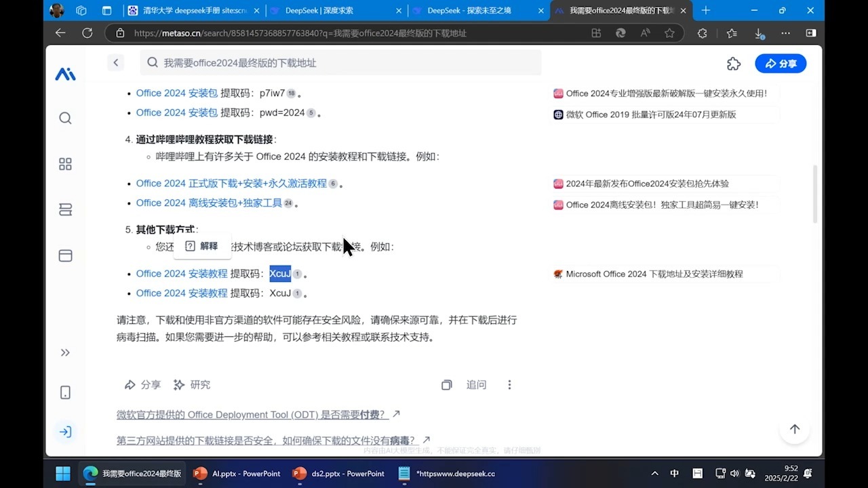
Task: Click the blue 分享 share button
Action: point(781,64)
